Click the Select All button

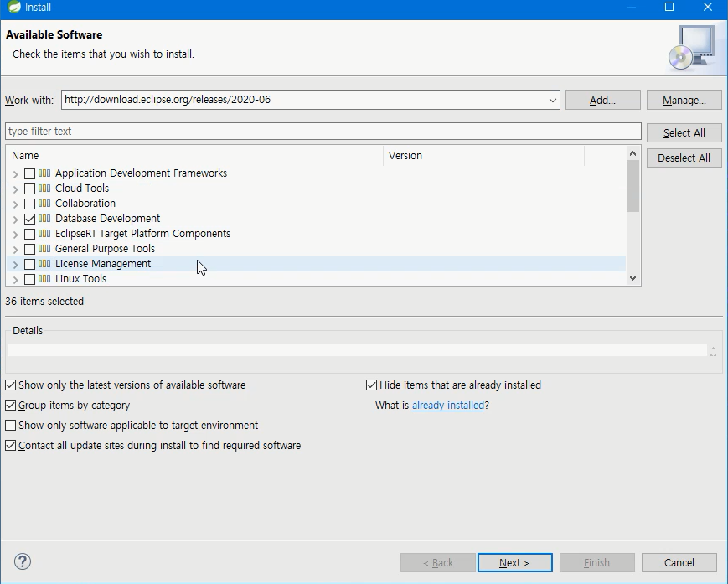pos(684,132)
